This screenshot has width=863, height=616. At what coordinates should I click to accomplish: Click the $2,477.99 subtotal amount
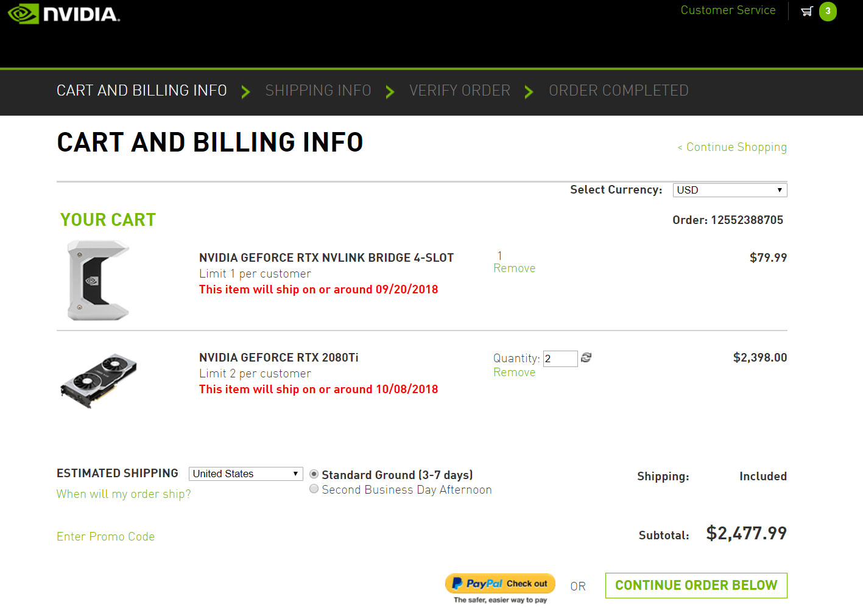(x=746, y=534)
